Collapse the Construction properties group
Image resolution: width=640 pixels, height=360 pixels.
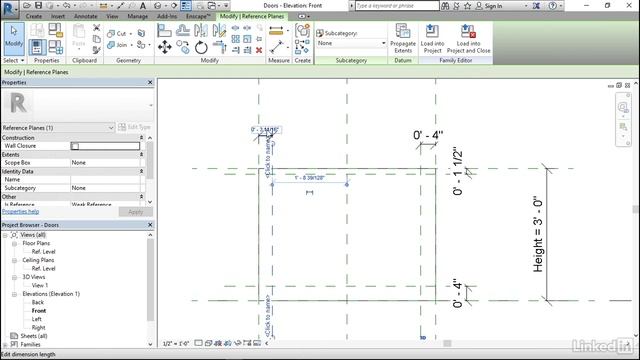click(x=141, y=138)
